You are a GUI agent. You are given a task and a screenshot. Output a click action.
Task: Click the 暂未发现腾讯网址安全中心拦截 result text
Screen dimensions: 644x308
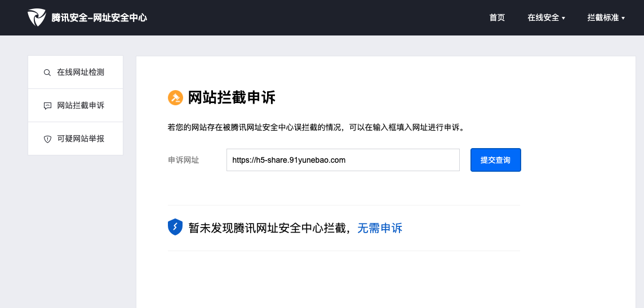pyautogui.click(x=269, y=228)
